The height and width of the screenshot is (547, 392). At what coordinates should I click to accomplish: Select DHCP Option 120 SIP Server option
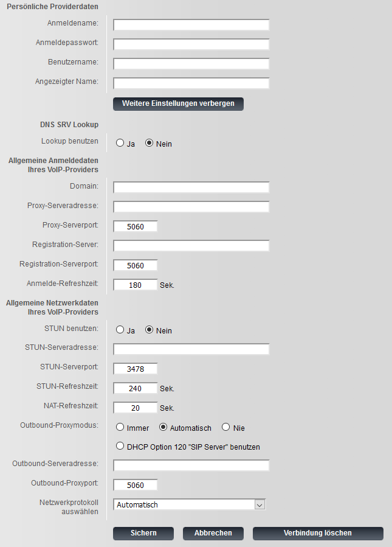(120, 447)
